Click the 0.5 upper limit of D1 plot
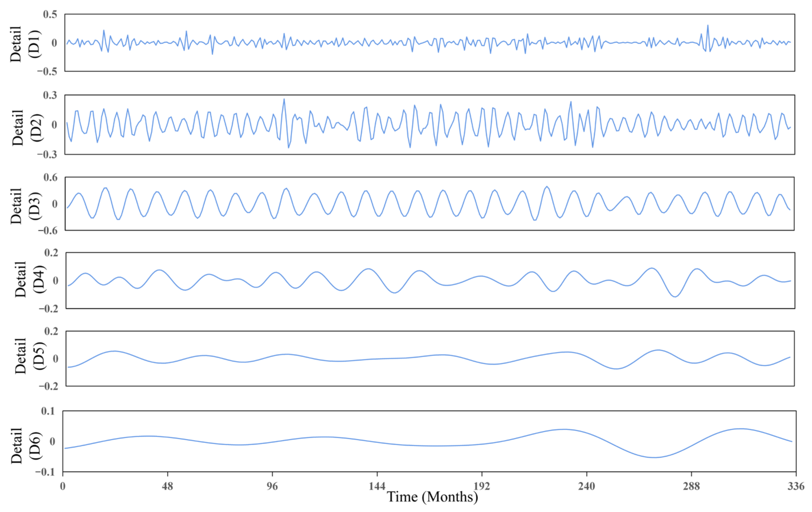The width and height of the screenshot is (812, 512). click(50, 15)
